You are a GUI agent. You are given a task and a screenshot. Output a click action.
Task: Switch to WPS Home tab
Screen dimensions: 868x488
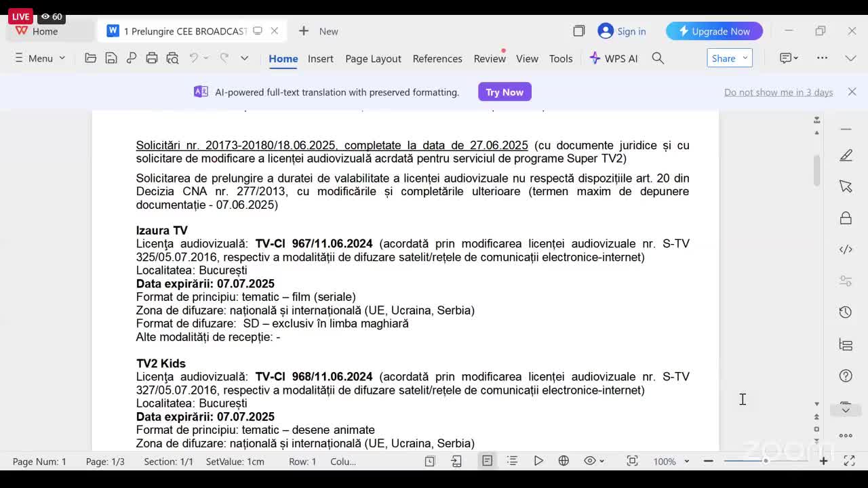[46, 31]
